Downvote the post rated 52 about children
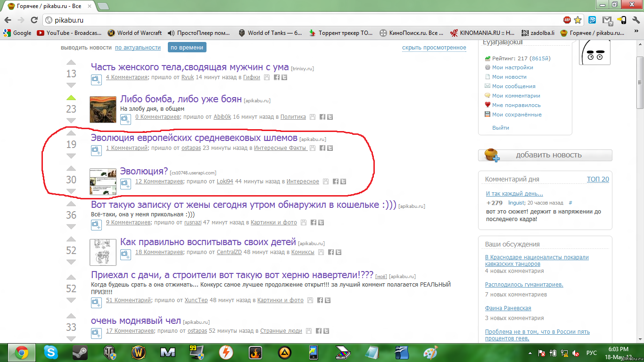The height and width of the screenshot is (362, 644). point(71,263)
